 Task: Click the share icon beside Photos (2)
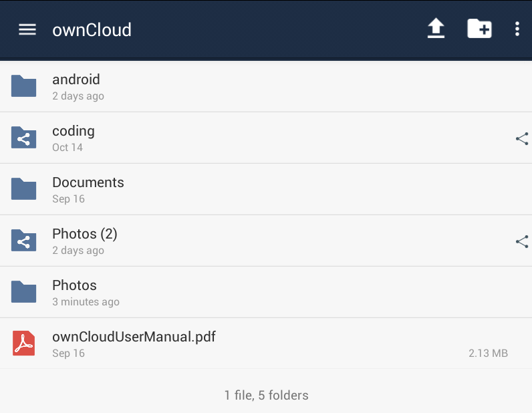coord(522,241)
